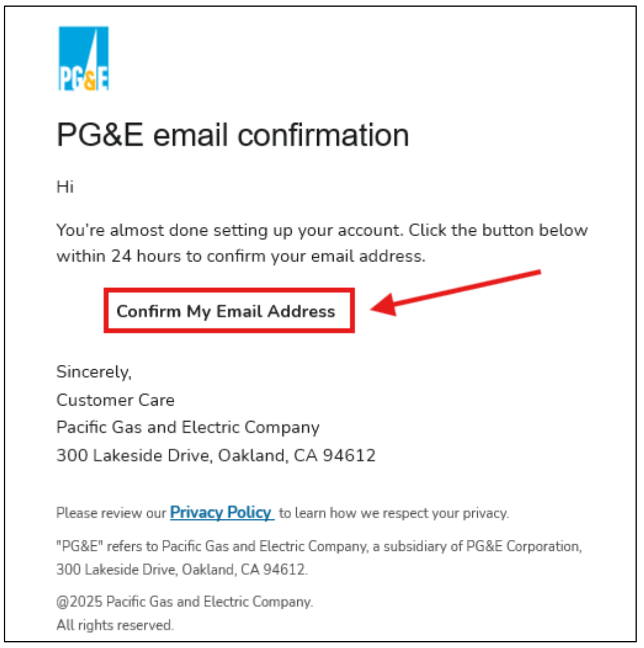Click the 'You're almost done setting up' line
This screenshot has width=644, height=648.
pyautogui.click(x=322, y=230)
